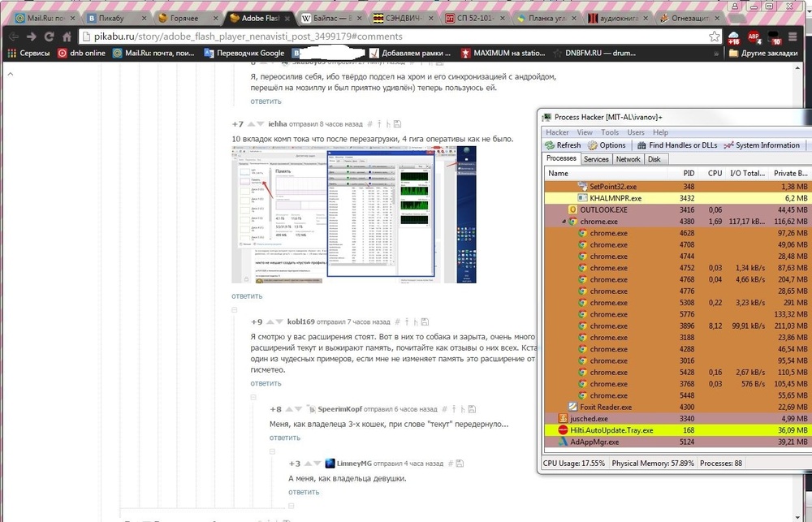812x522 pixels.
Task: Go to the Chrome home page icon
Action: (67, 37)
